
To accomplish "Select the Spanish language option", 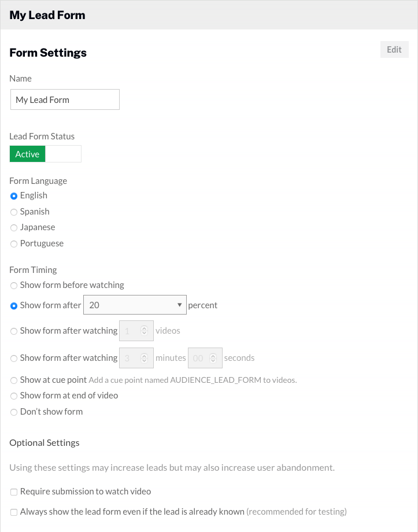I will tap(13, 212).
